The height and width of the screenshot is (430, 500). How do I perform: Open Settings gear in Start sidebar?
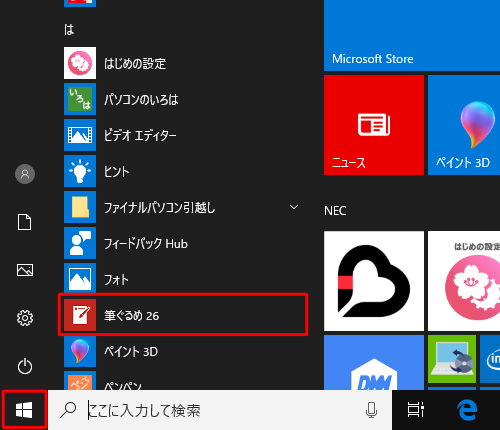click(25, 318)
